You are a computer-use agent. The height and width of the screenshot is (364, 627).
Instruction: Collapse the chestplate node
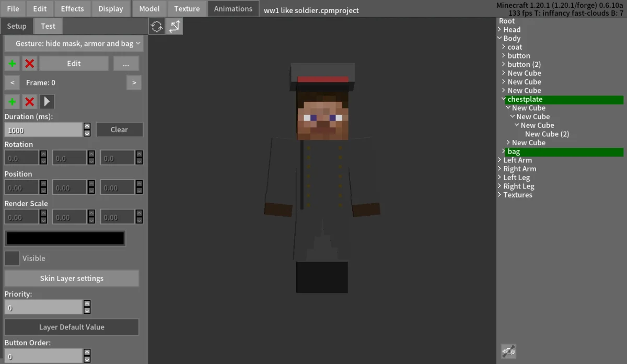tap(504, 99)
